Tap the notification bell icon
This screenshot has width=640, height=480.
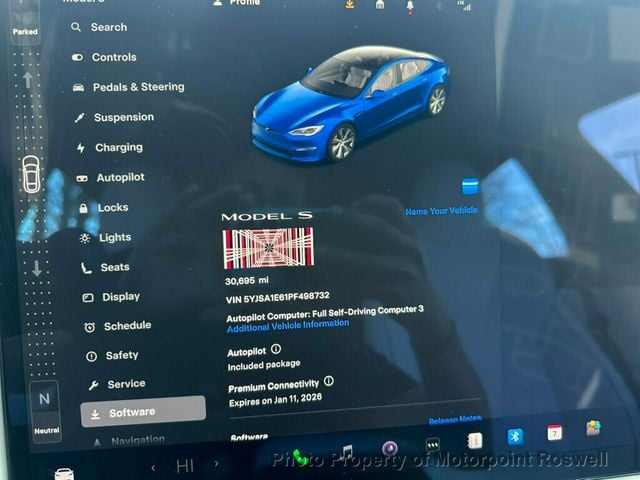[410, 5]
